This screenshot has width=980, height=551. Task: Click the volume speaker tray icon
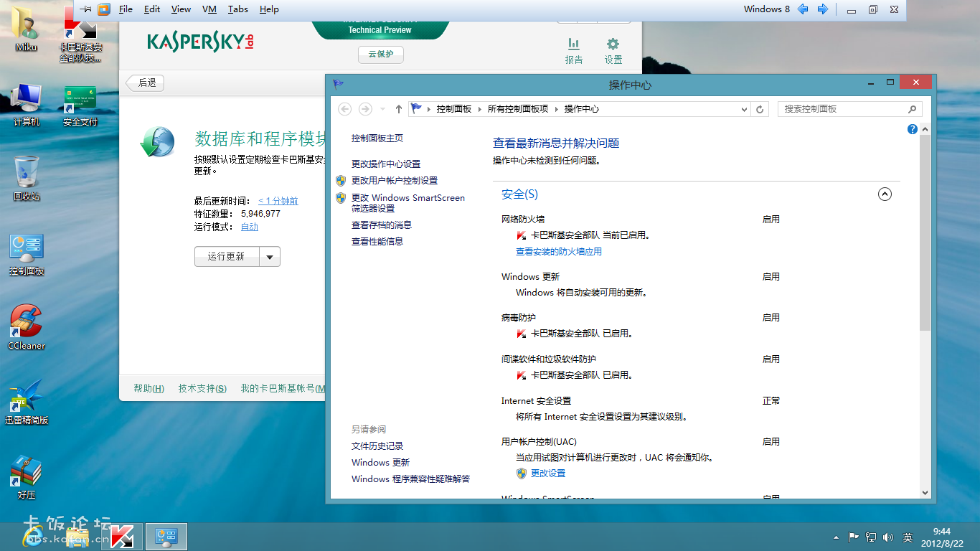coord(889,537)
